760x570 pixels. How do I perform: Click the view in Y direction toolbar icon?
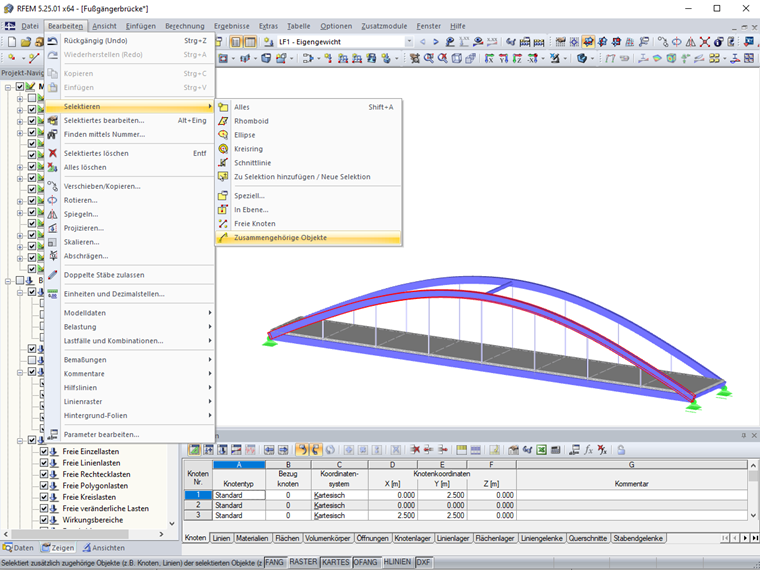pos(504,59)
